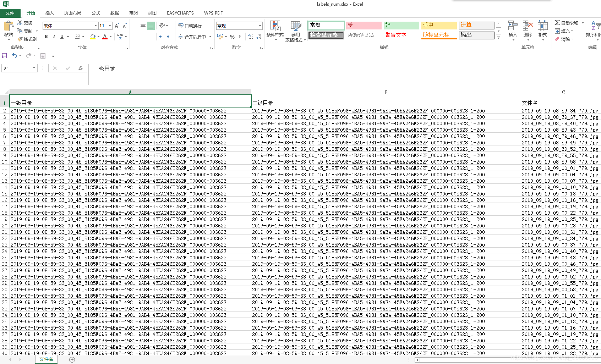Switch to the Page Layout (页面布局) tab
The height and width of the screenshot is (364, 601).
tap(72, 13)
